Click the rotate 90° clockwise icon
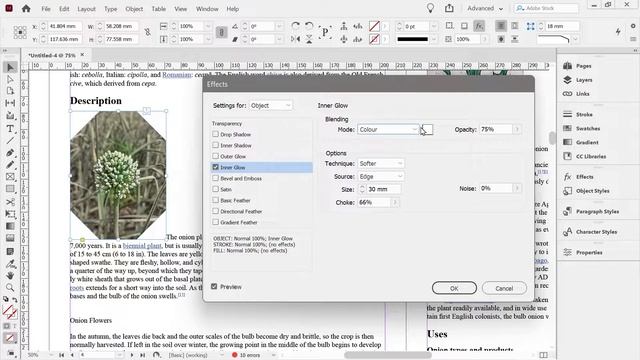 [x=296, y=26]
